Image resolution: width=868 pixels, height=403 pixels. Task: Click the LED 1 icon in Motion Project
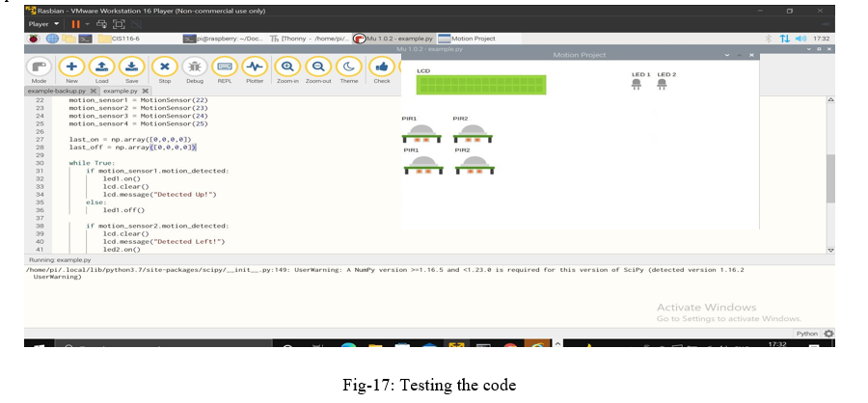(x=637, y=84)
